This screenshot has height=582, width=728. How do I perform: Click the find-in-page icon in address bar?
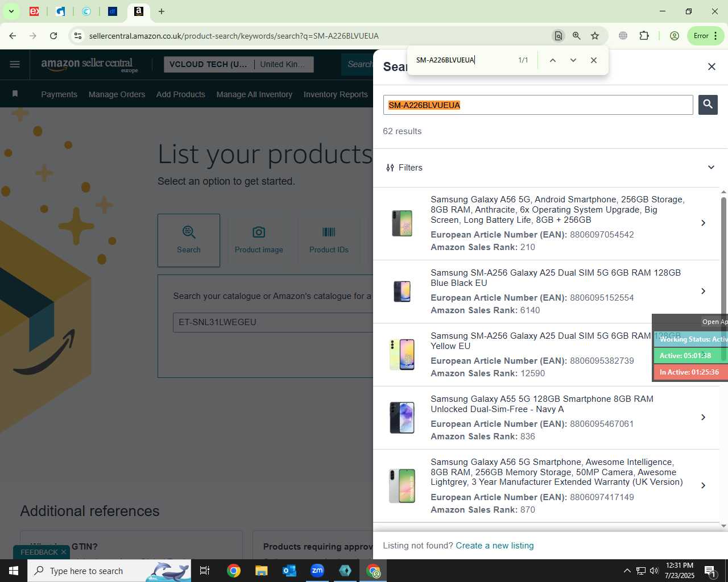[x=559, y=36]
